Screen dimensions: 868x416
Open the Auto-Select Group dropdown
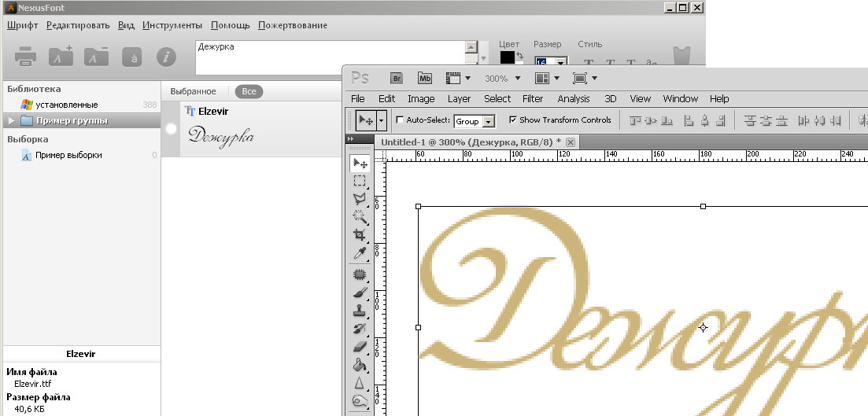(489, 122)
